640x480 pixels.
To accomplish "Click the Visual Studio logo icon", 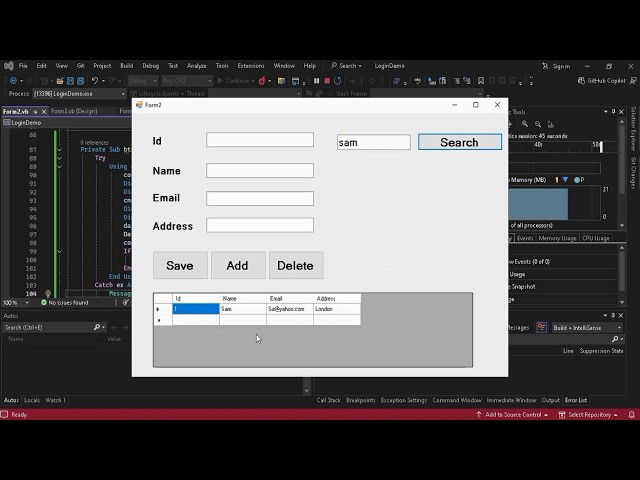I will [9, 66].
